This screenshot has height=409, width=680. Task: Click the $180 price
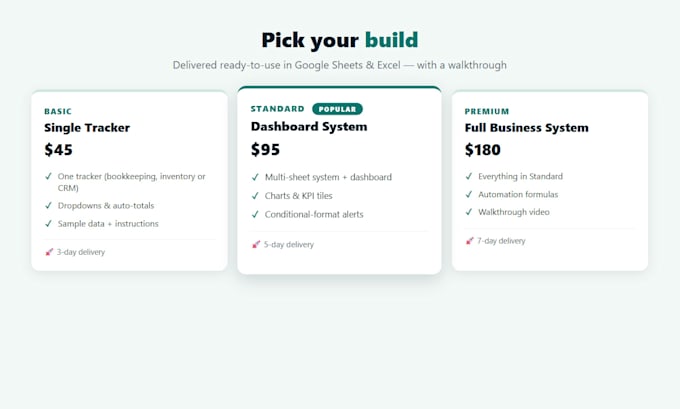pos(483,150)
